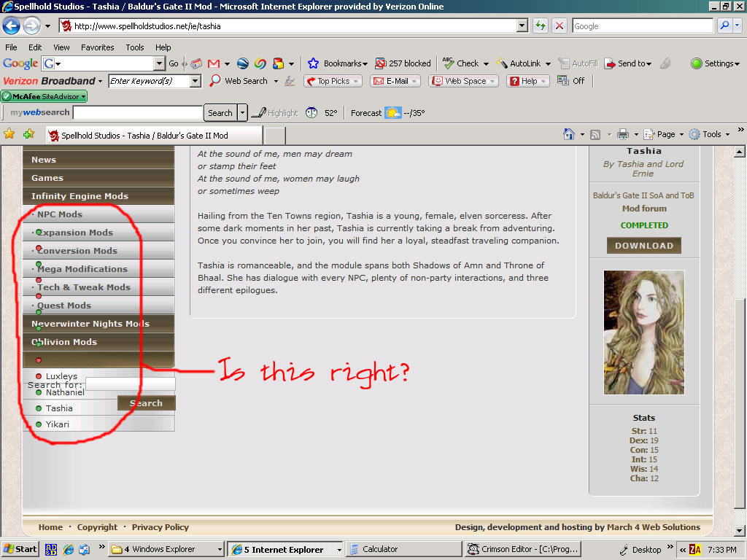Click the 257 blocked popup blocker icon
This screenshot has width=747, height=560.
(x=380, y=63)
